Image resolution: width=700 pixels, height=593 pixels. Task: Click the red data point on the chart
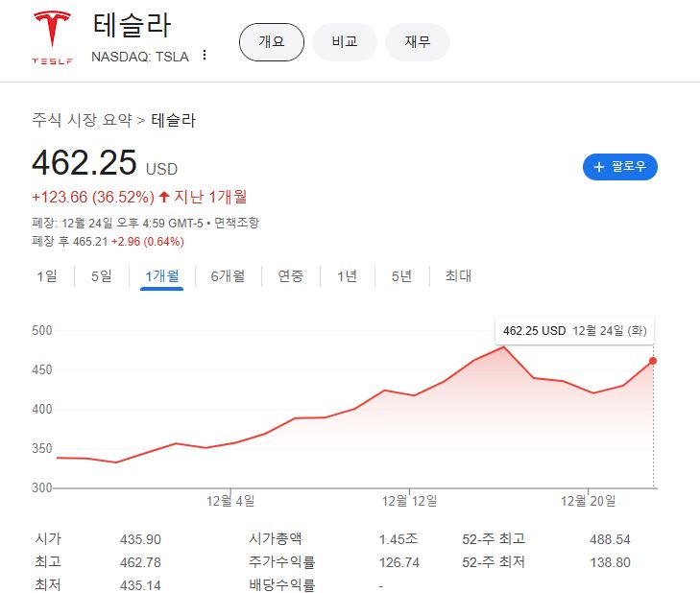[653, 361]
